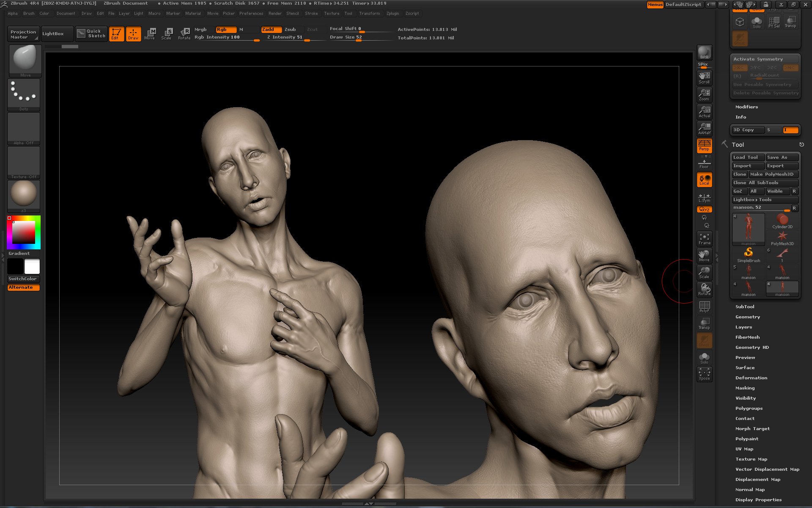
Task: Open the Stroke menu
Action: pos(311,14)
